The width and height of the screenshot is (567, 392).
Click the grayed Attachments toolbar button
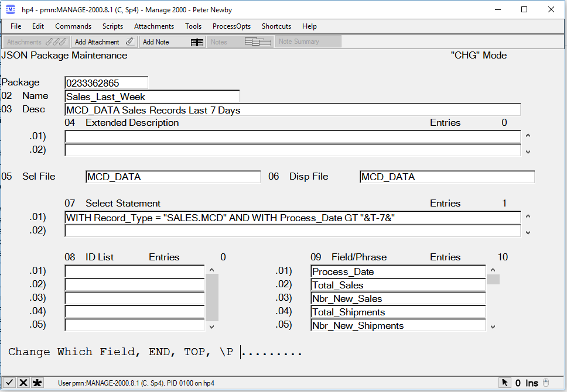click(36, 42)
